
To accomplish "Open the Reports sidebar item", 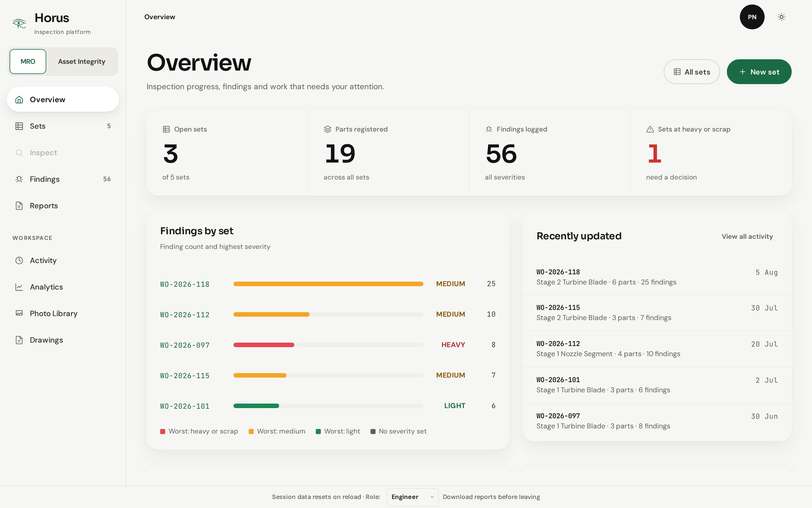I will [x=63, y=206].
